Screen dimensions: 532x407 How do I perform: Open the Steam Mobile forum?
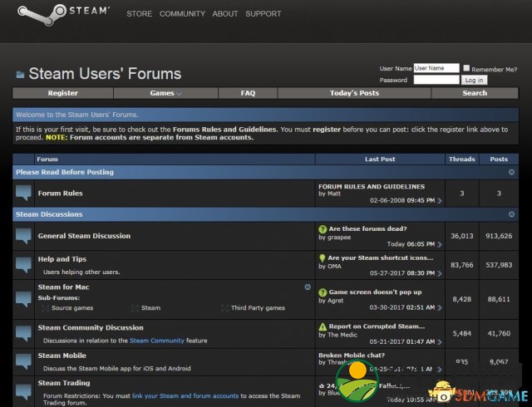(62, 356)
